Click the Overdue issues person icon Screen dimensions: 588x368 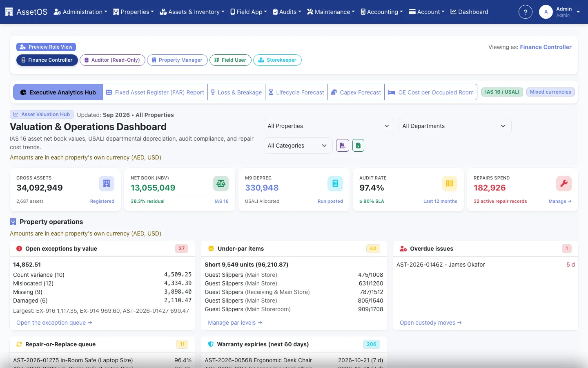point(403,249)
